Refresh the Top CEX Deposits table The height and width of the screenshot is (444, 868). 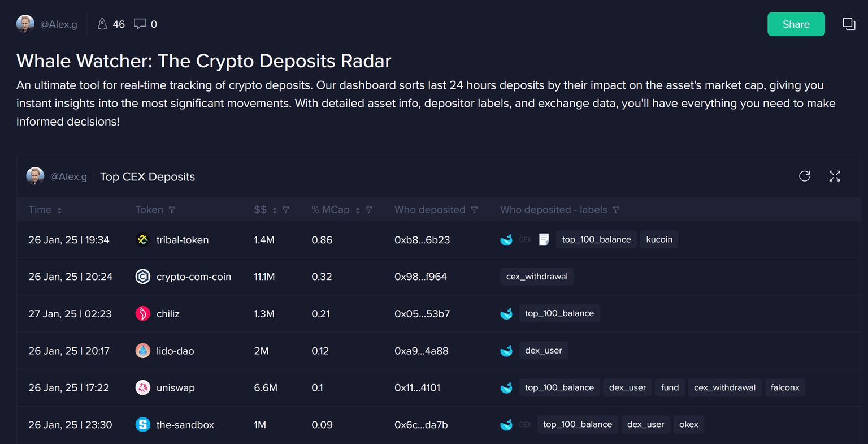(805, 176)
